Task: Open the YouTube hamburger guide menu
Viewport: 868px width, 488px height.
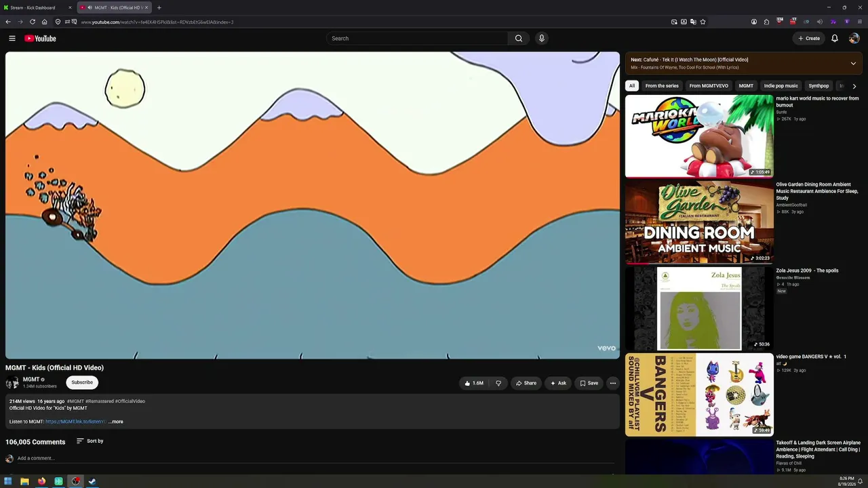Action: [12, 39]
